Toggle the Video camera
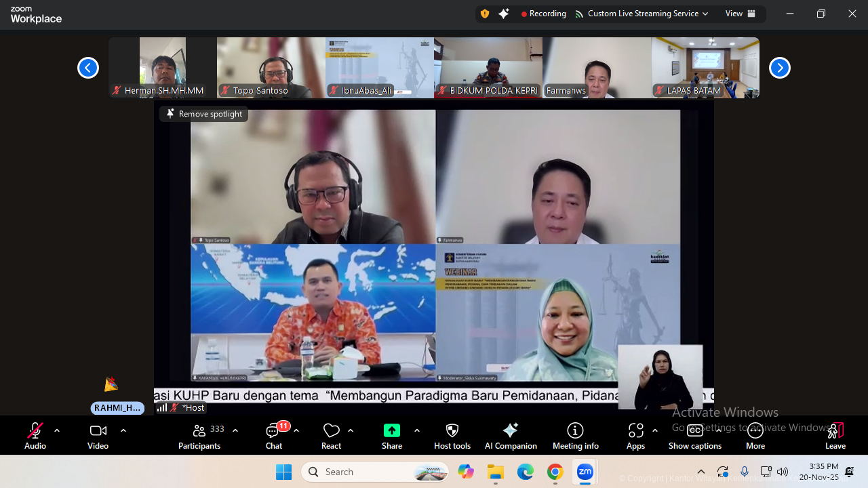The height and width of the screenshot is (488, 868). (98, 435)
